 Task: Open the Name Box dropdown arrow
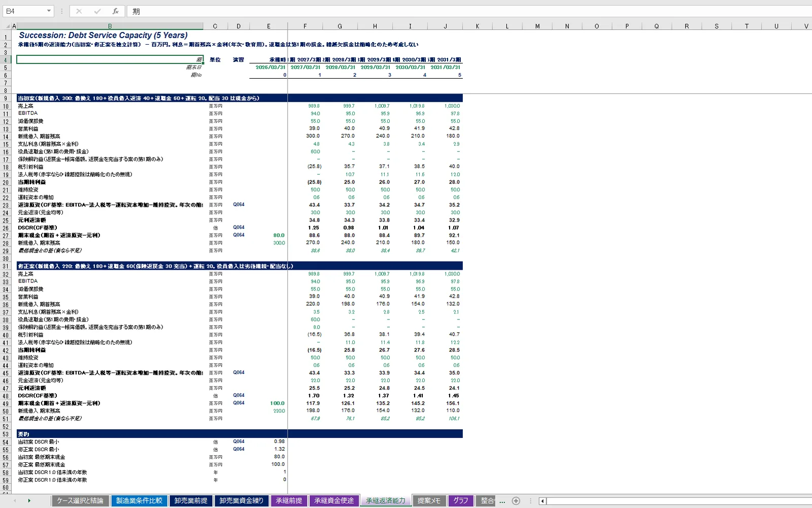[x=49, y=11]
